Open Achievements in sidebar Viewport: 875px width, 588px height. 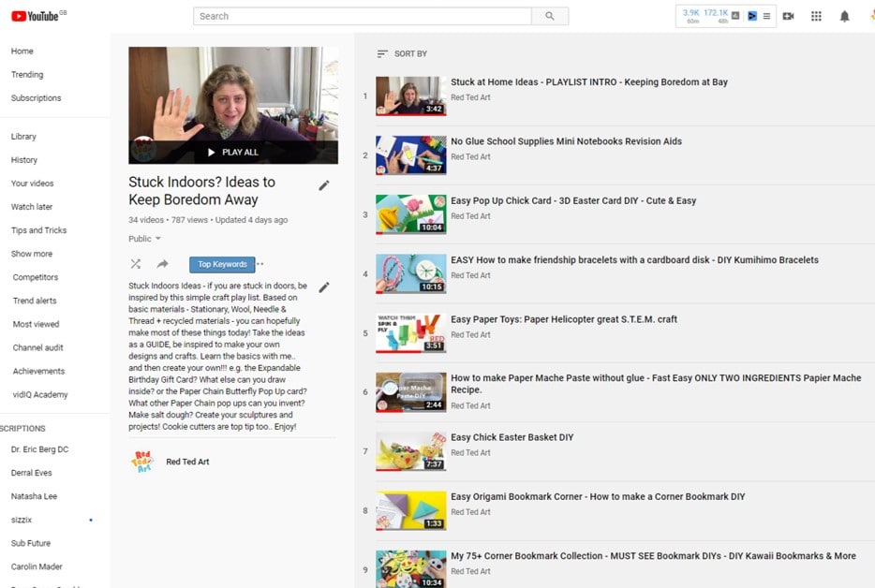click(x=38, y=371)
